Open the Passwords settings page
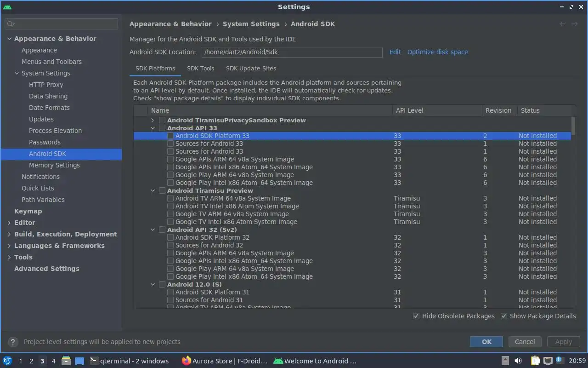 point(45,142)
